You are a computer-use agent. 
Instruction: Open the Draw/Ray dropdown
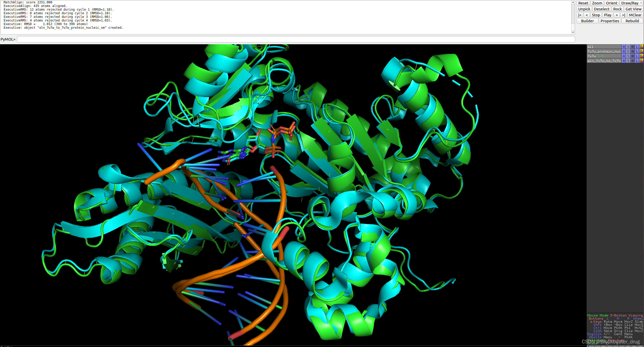631,3
